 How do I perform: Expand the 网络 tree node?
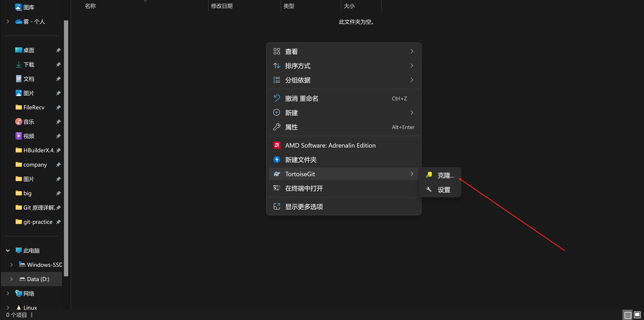tap(8, 293)
